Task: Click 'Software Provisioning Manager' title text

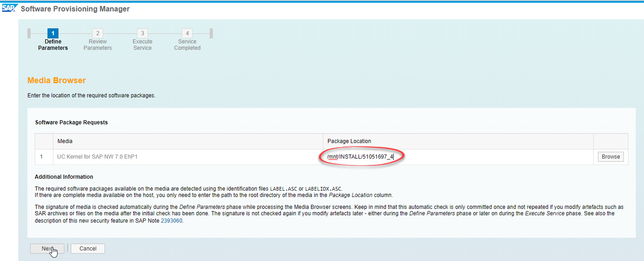Action: pyautogui.click(x=75, y=9)
